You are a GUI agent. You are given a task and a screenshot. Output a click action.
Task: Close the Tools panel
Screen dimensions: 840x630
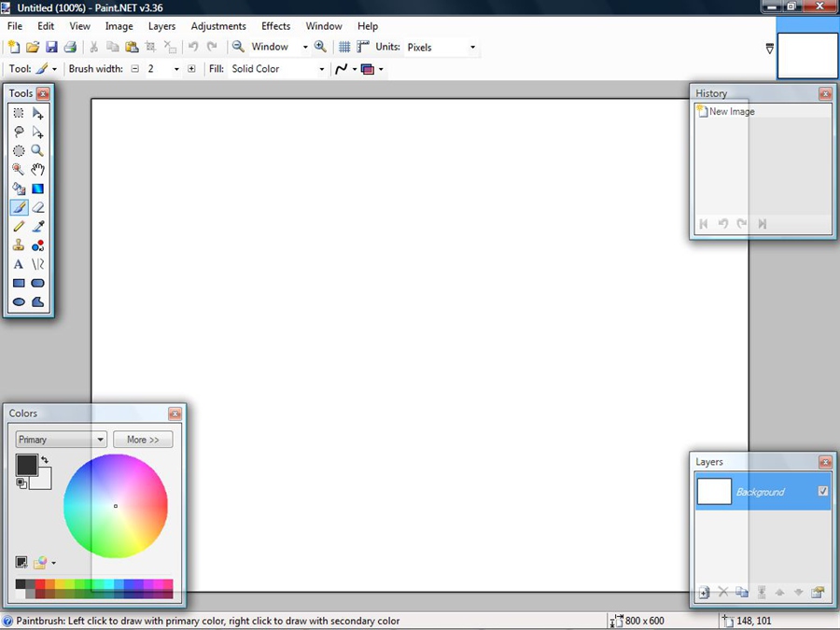[43, 93]
